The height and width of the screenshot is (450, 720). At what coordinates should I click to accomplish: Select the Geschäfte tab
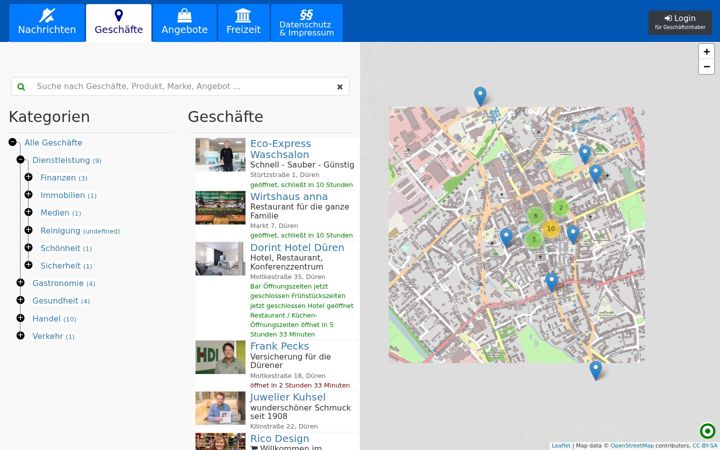point(118,23)
